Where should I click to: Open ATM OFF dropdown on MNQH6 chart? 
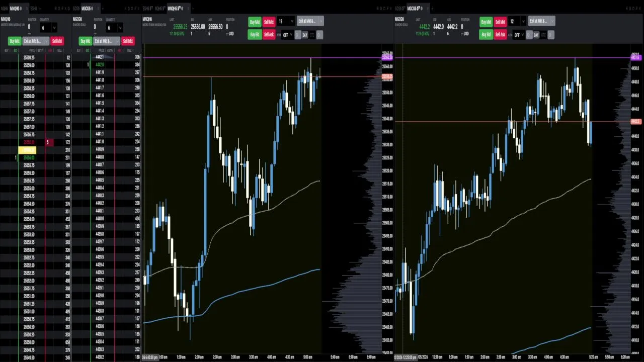(x=287, y=35)
